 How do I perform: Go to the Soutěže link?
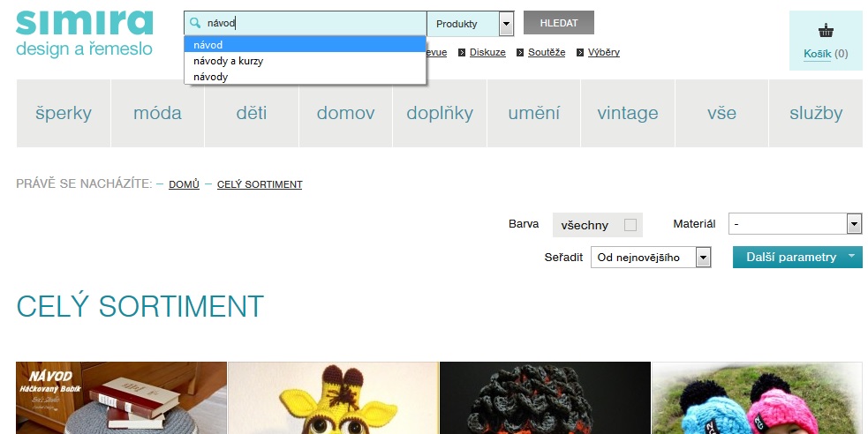(x=547, y=53)
